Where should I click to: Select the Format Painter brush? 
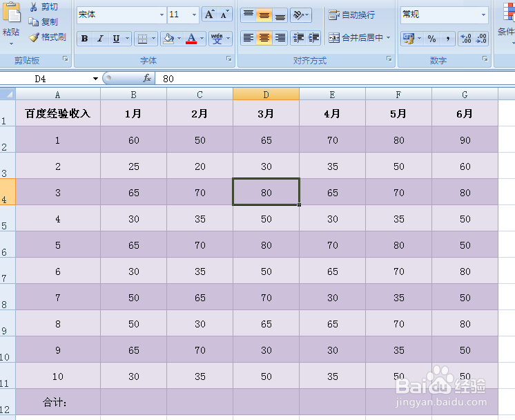(x=34, y=37)
